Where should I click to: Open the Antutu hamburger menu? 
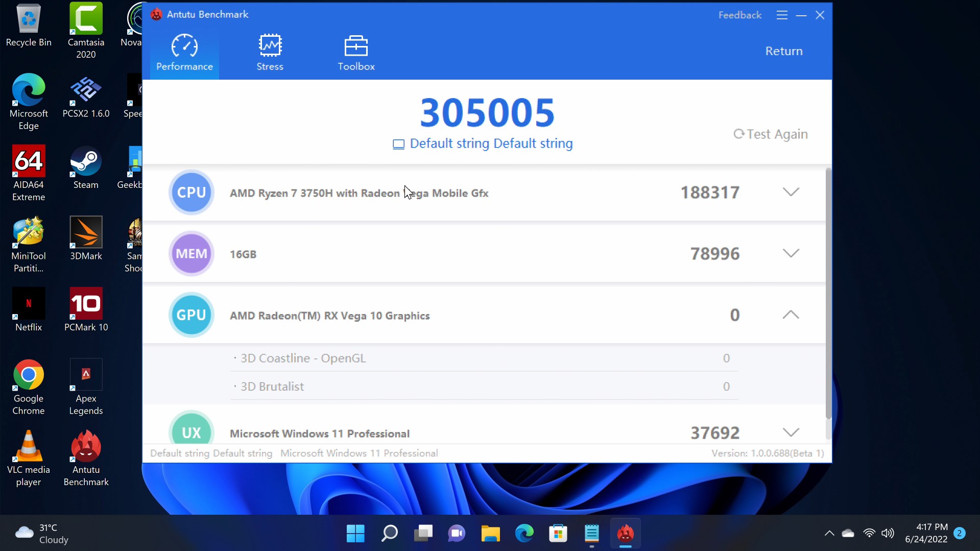[781, 15]
